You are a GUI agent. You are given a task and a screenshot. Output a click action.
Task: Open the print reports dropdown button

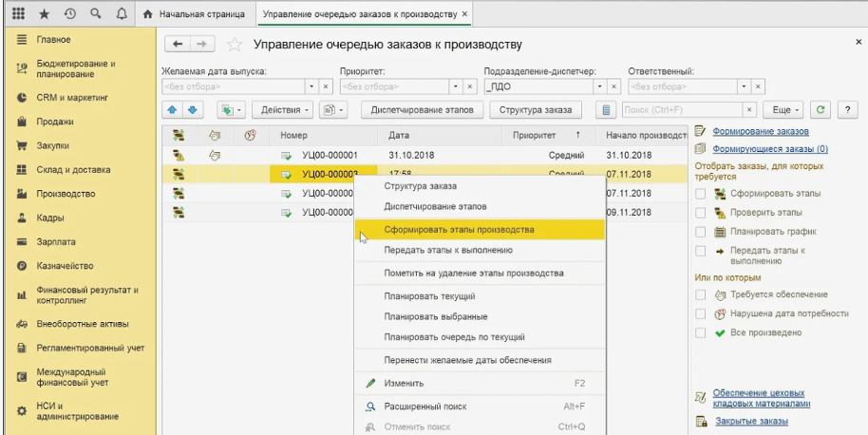pyautogui.click(x=333, y=109)
